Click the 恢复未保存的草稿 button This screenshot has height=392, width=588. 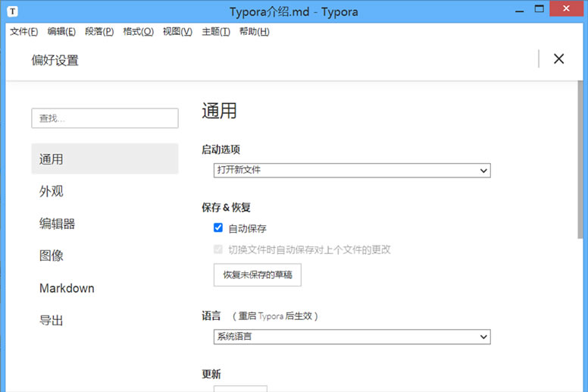[x=258, y=275]
